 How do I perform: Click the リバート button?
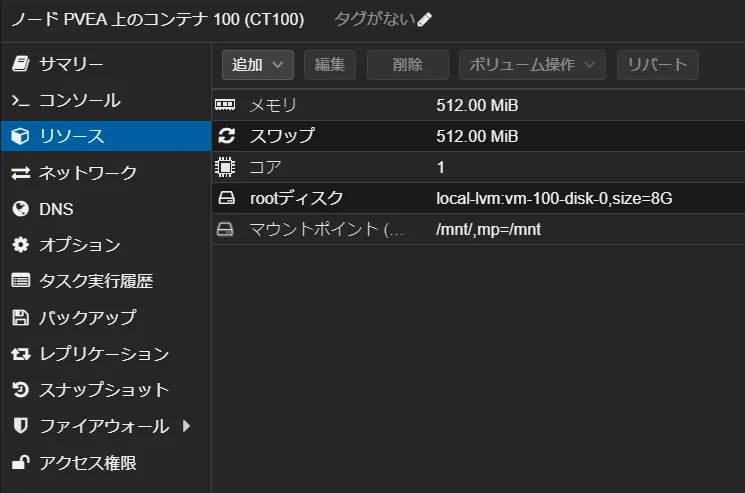point(658,65)
